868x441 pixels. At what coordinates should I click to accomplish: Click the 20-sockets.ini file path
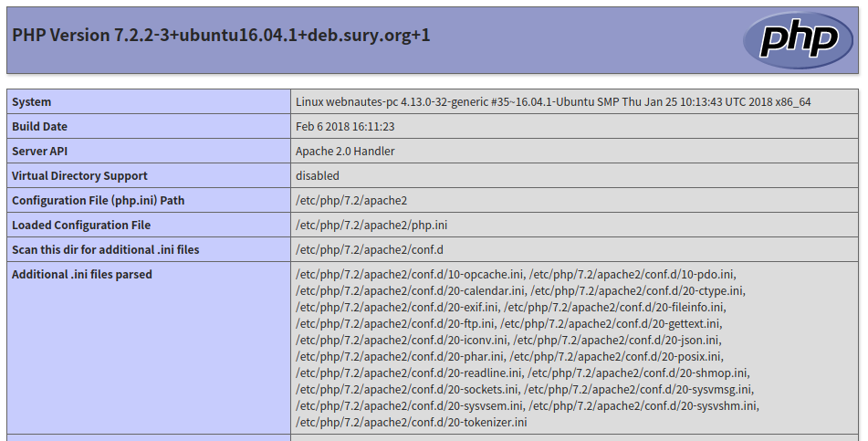pyautogui.click(x=407, y=389)
